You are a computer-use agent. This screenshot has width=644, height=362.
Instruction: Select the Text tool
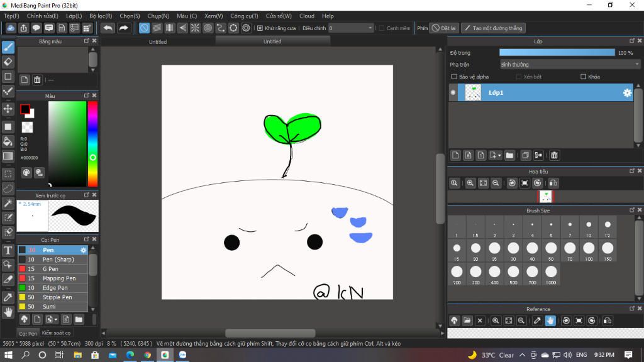[x=8, y=250]
